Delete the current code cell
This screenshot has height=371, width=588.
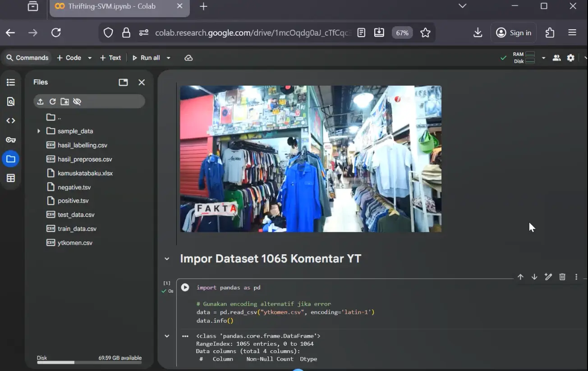point(562,277)
